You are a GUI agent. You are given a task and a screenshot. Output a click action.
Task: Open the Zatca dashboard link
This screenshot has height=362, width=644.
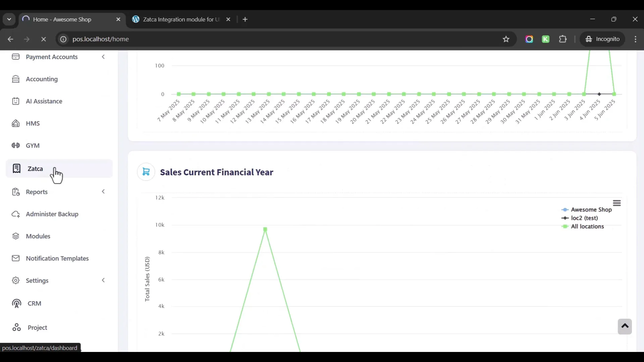coord(35,169)
